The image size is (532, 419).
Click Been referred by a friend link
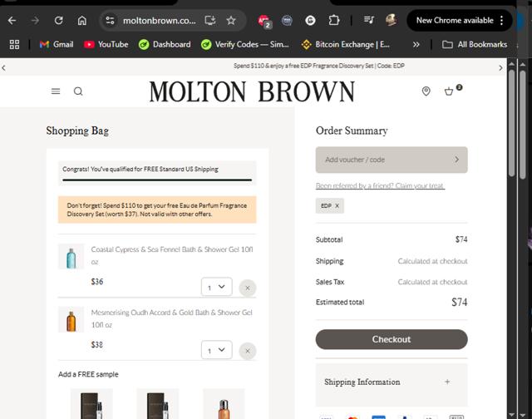(x=380, y=185)
